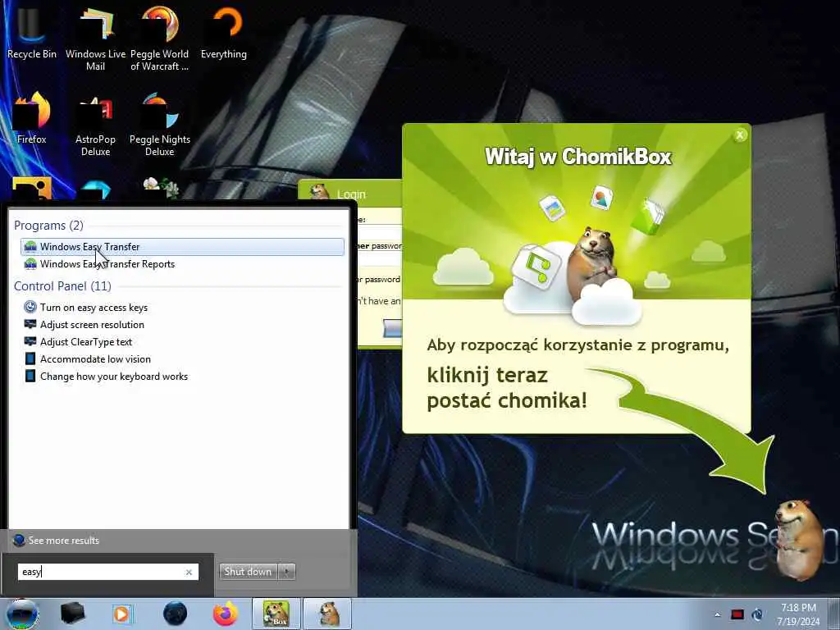Launch Windows Live Mail desktop shortcut

[95, 38]
